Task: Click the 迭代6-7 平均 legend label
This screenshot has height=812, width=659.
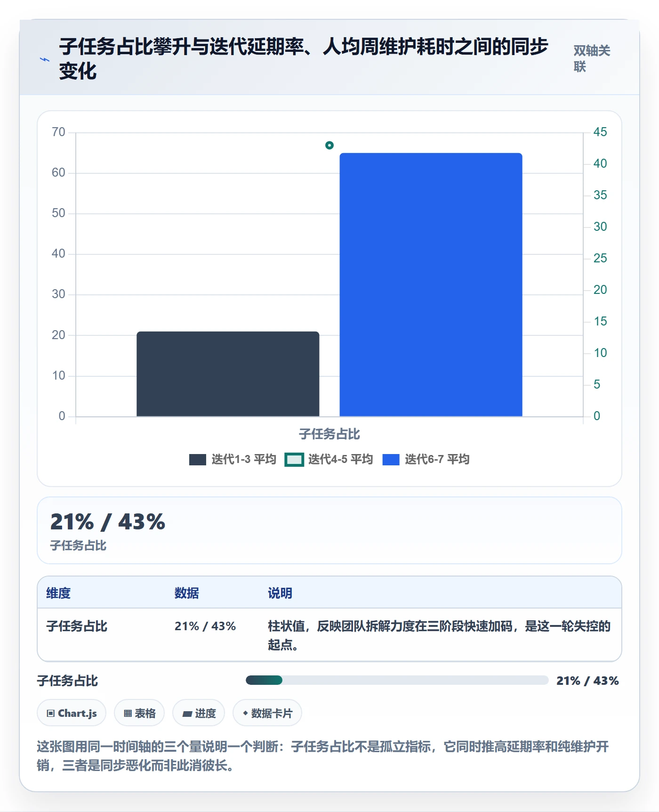Action: (437, 459)
